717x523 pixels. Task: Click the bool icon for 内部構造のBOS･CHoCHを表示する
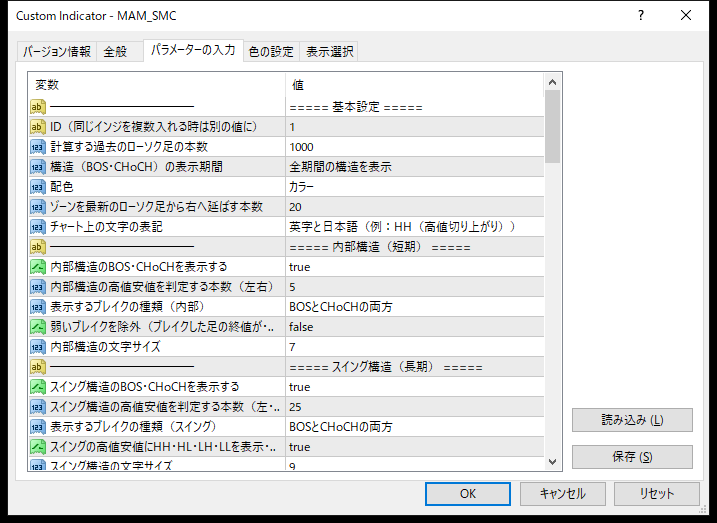tap(38, 267)
